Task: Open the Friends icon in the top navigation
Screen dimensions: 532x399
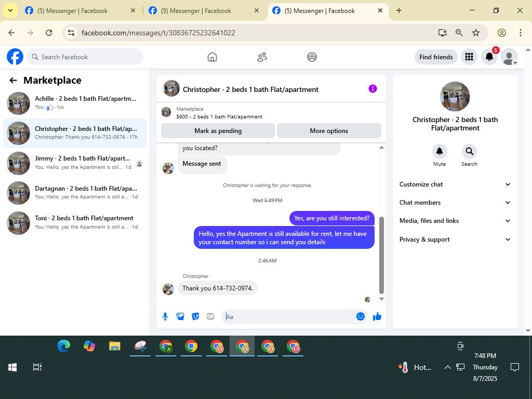Action: pos(262,57)
